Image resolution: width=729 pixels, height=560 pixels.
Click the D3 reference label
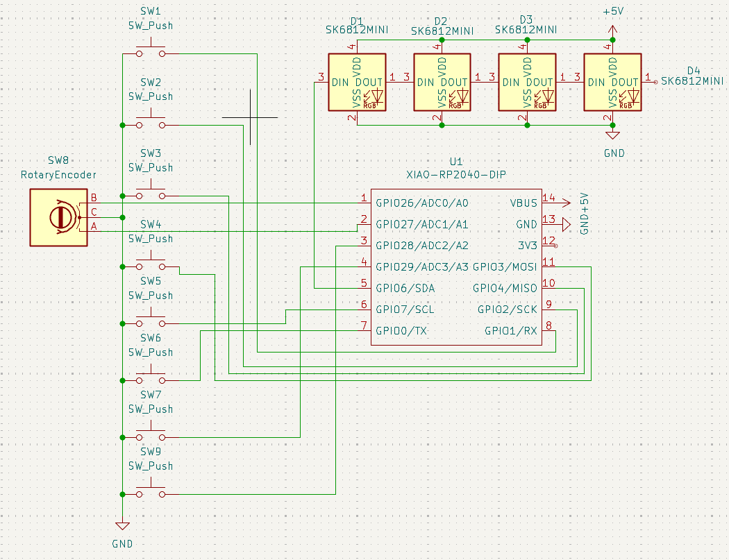[x=526, y=19]
